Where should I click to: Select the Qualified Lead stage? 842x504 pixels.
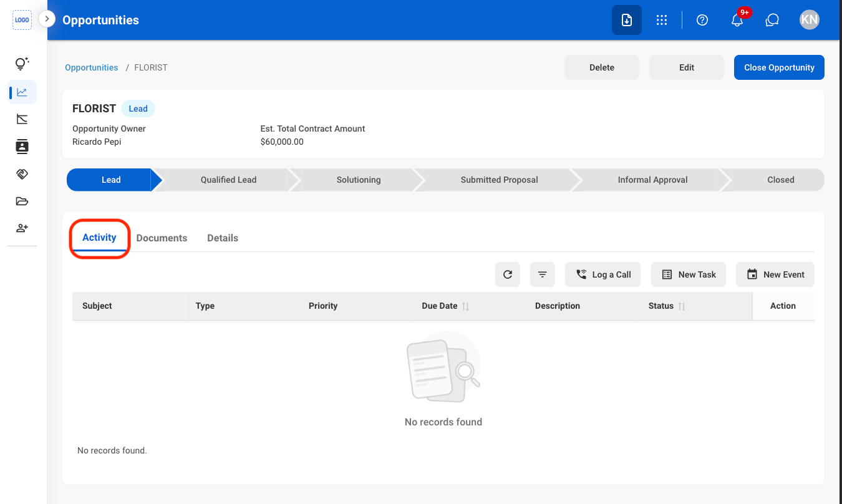tap(228, 180)
